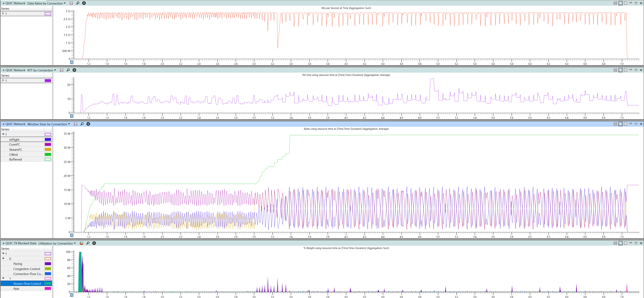This screenshot has height=298, width=644.
Task: Switch Data Rates panel to graph and table view
Action: point(615,3)
